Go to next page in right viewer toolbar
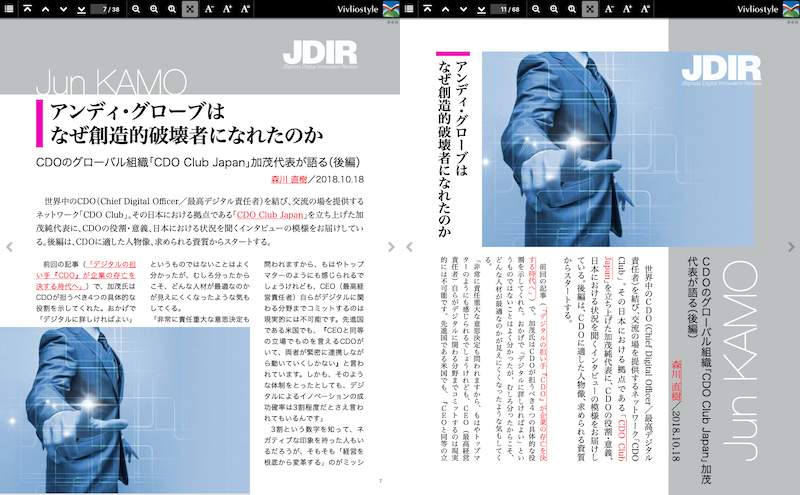800x495 pixels. pos(463,9)
